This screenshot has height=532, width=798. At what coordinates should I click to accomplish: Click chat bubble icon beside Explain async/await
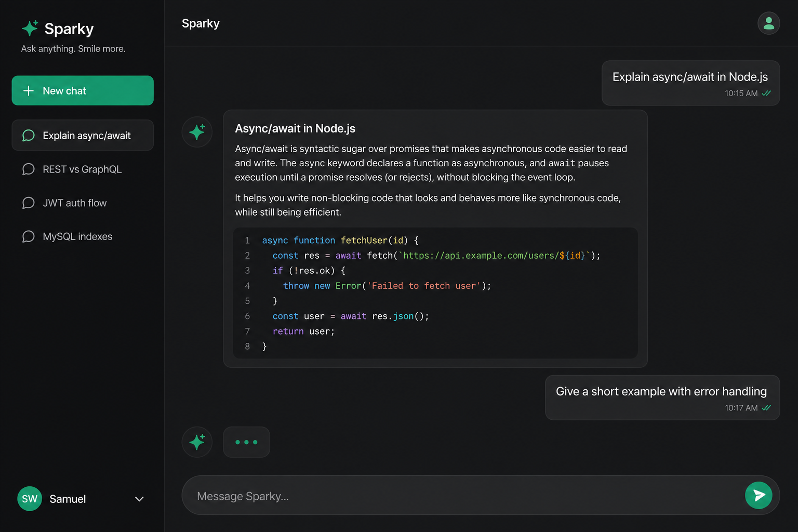pos(29,136)
